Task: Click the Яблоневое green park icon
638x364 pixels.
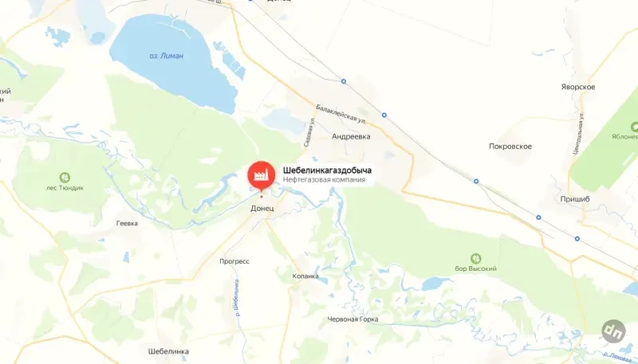Action: coord(635,127)
